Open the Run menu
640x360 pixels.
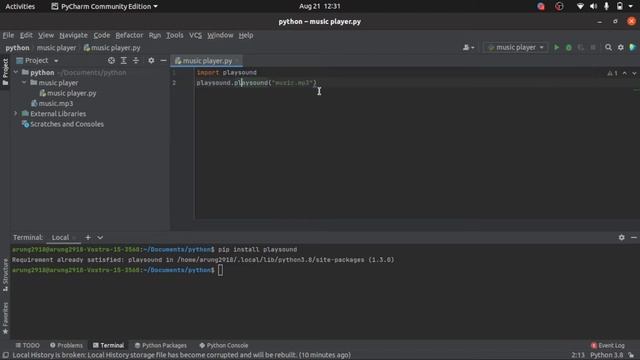155,35
